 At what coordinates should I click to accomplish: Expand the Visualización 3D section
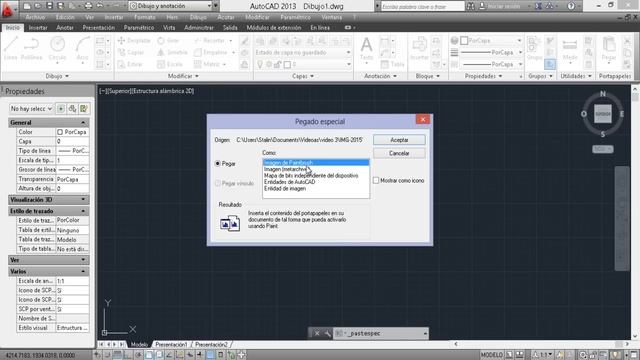tap(83, 200)
